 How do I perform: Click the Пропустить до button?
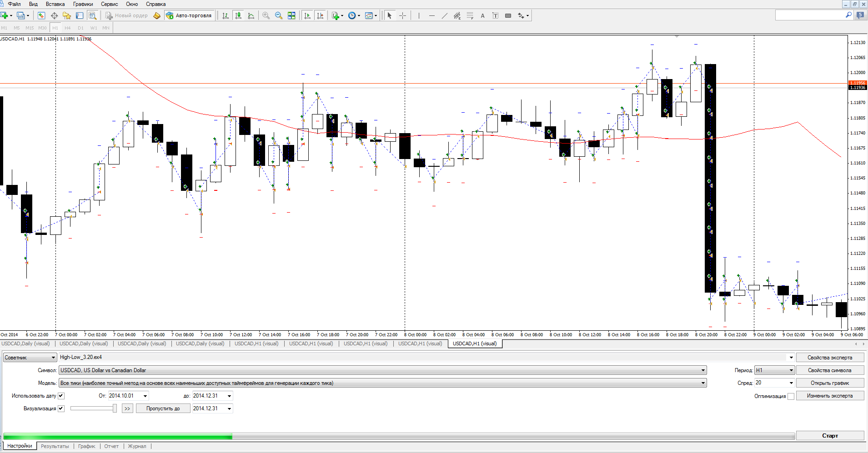pyautogui.click(x=163, y=408)
